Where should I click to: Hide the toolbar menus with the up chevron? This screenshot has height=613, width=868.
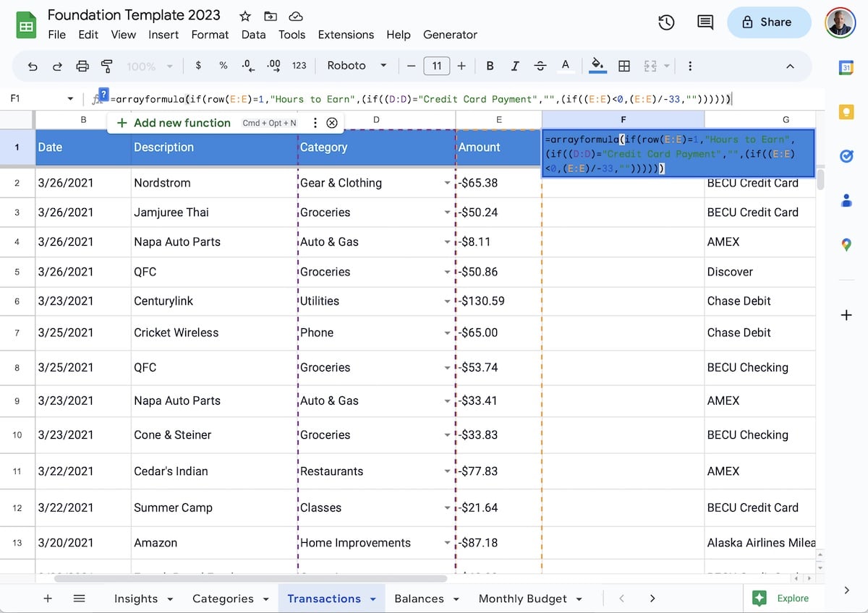tap(790, 66)
